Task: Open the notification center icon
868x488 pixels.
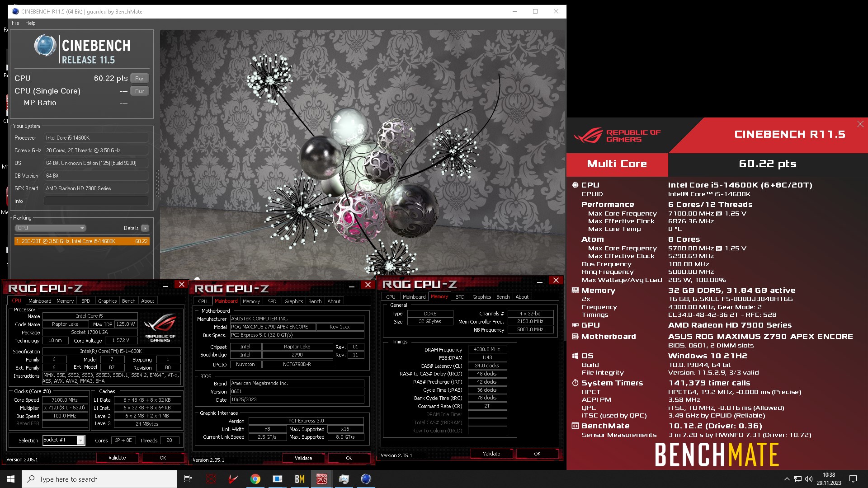Action: tap(853, 479)
